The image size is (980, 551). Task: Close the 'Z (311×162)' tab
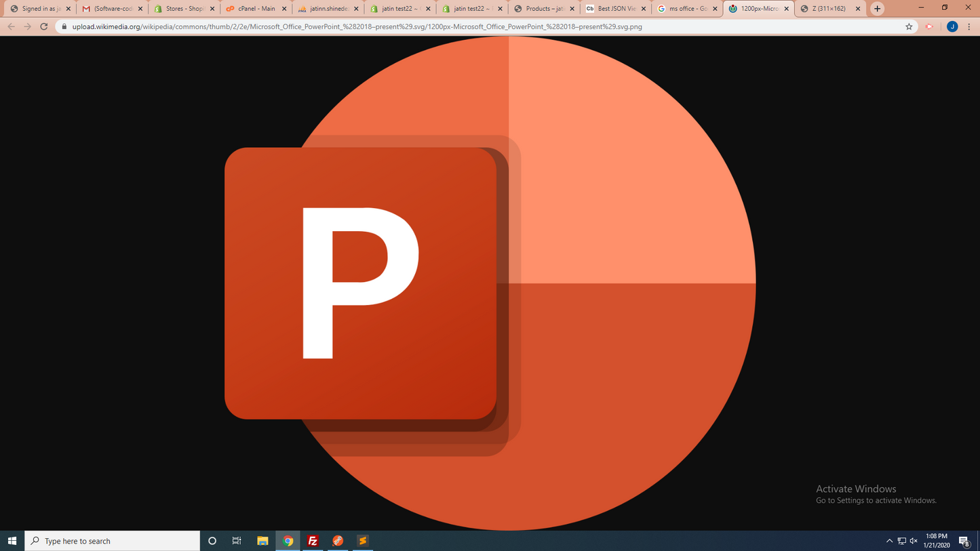pos(858,9)
